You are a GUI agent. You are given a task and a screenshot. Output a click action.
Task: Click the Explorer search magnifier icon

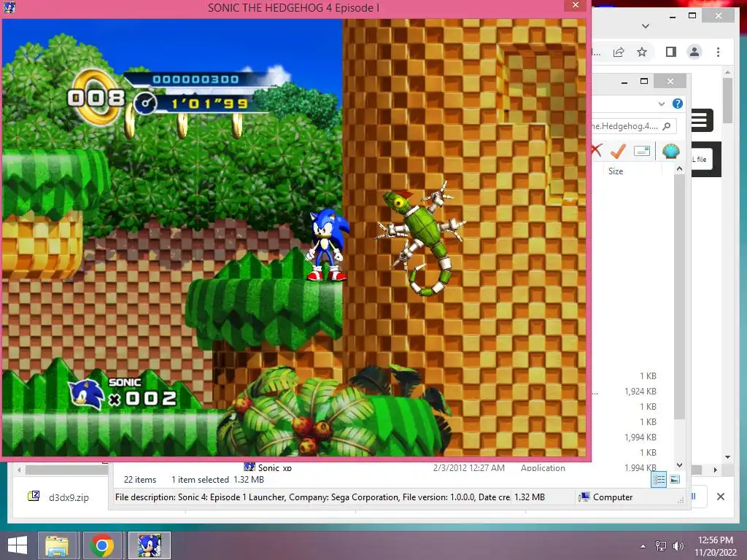click(667, 126)
